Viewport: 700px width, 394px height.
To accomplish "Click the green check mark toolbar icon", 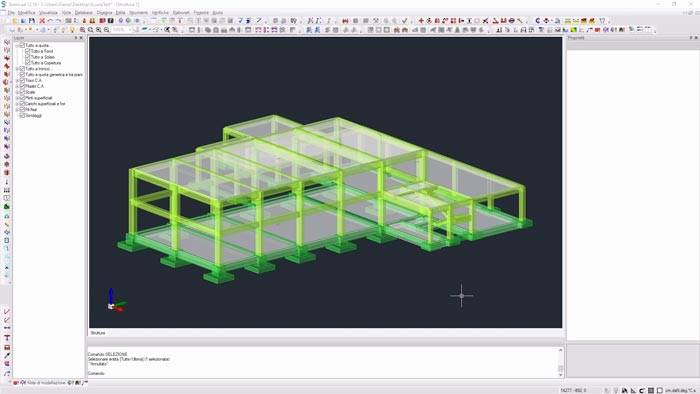I will [404, 21].
